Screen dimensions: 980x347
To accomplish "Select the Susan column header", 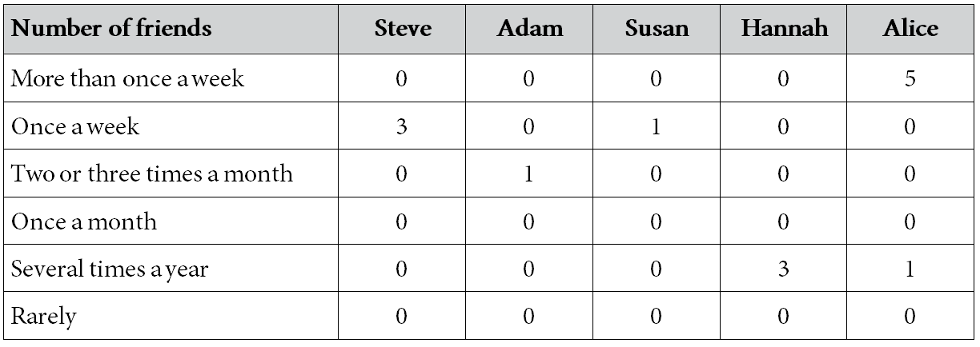I will [x=657, y=30].
